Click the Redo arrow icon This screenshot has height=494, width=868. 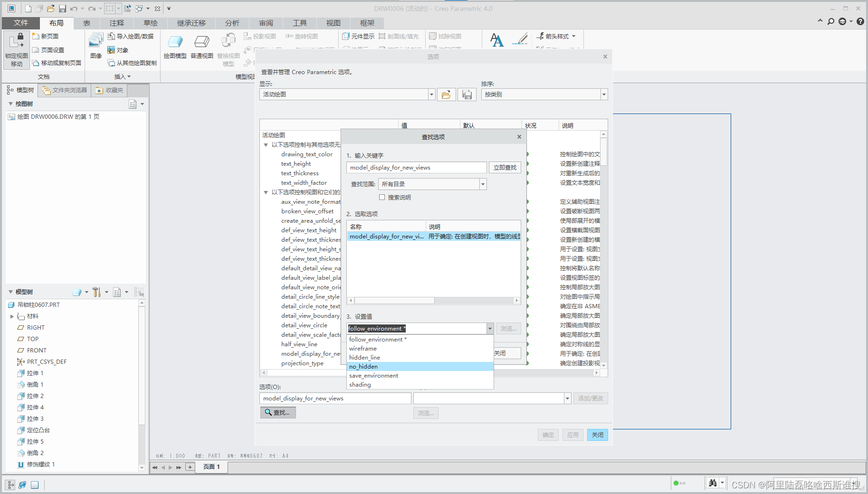pyautogui.click(x=92, y=9)
